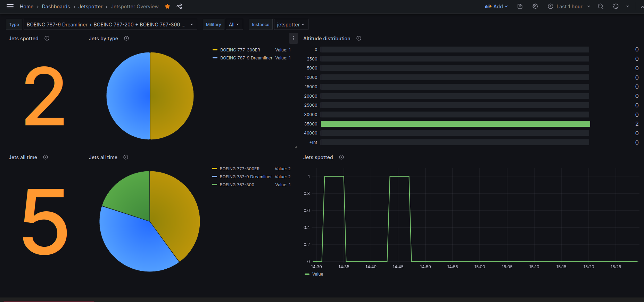Show info for Jets by type panel

point(126,38)
